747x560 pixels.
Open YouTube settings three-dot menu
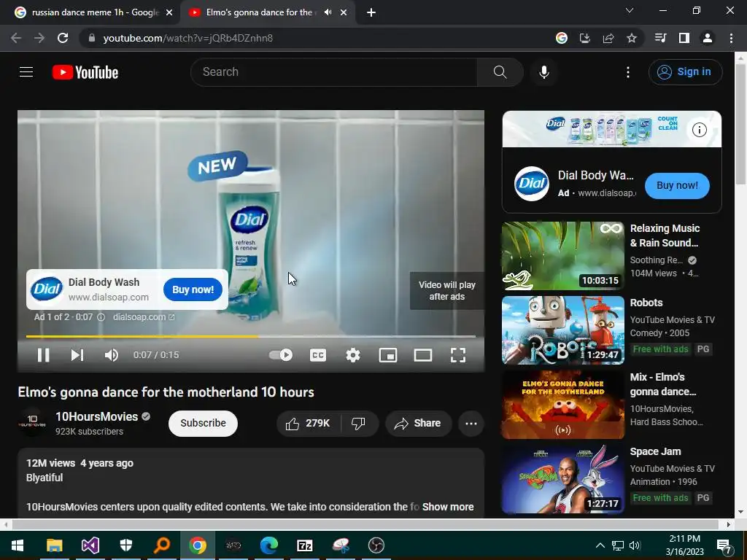[628, 72]
